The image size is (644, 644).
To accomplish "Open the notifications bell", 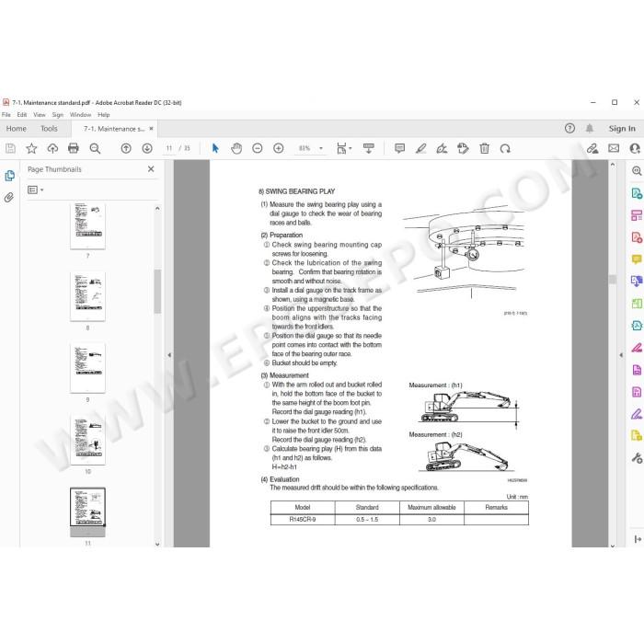I will (590, 129).
